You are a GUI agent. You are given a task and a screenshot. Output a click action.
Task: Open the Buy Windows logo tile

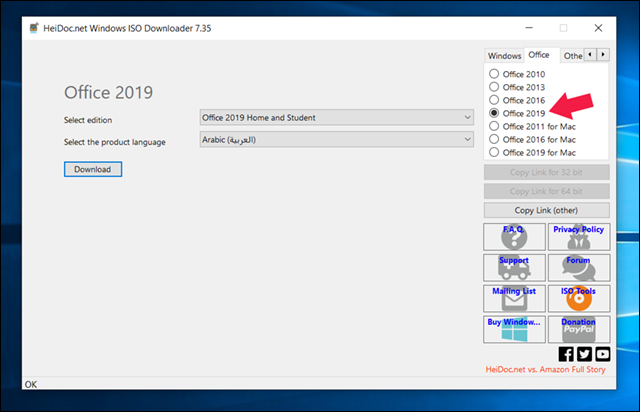tap(514, 329)
